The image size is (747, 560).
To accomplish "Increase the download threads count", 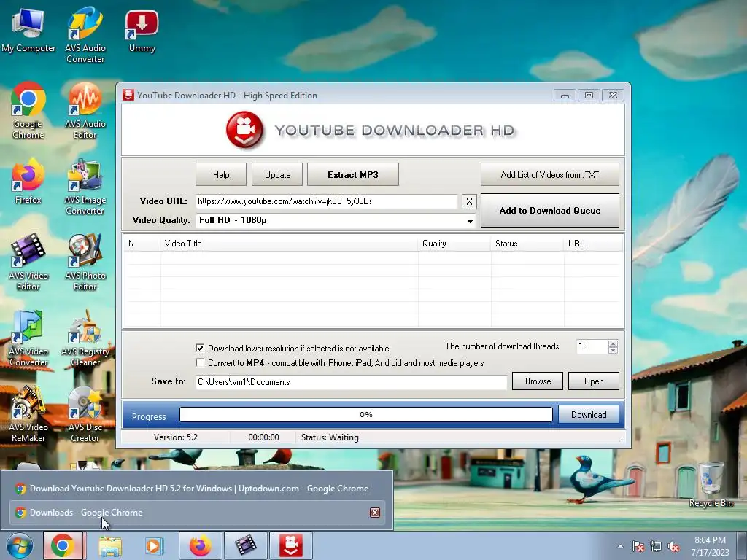I will (613, 343).
